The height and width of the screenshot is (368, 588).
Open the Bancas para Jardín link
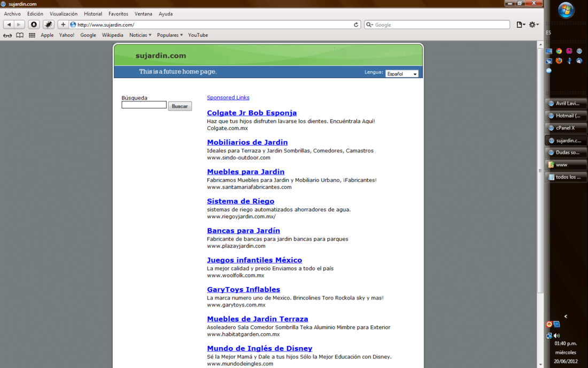(243, 231)
